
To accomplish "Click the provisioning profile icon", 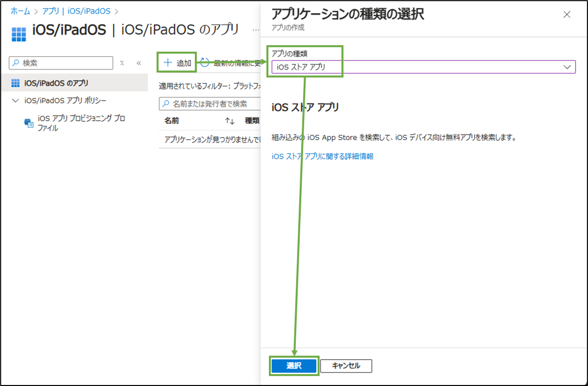I will click(x=28, y=123).
